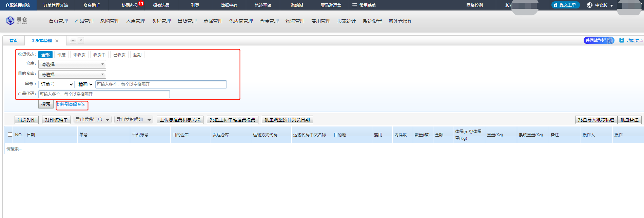Open the 首页管理 menu
The width and height of the screenshot is (644, 218).
click(58, 21)
